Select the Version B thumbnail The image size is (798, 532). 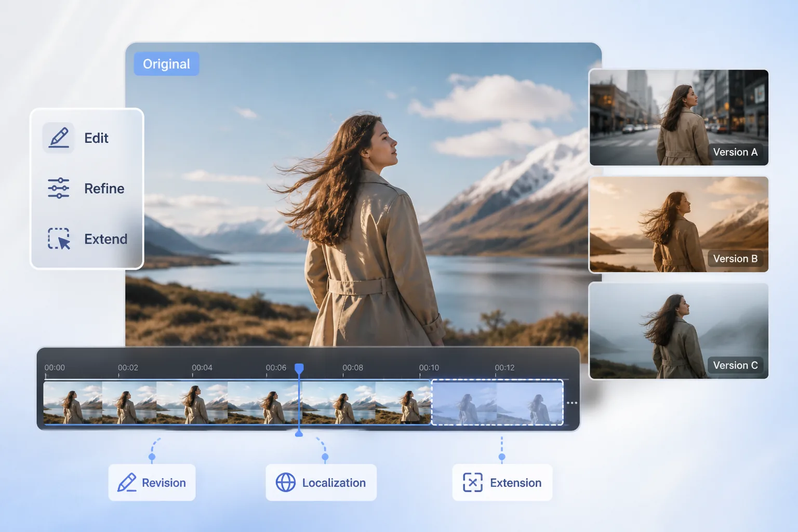tap(679, 224)
